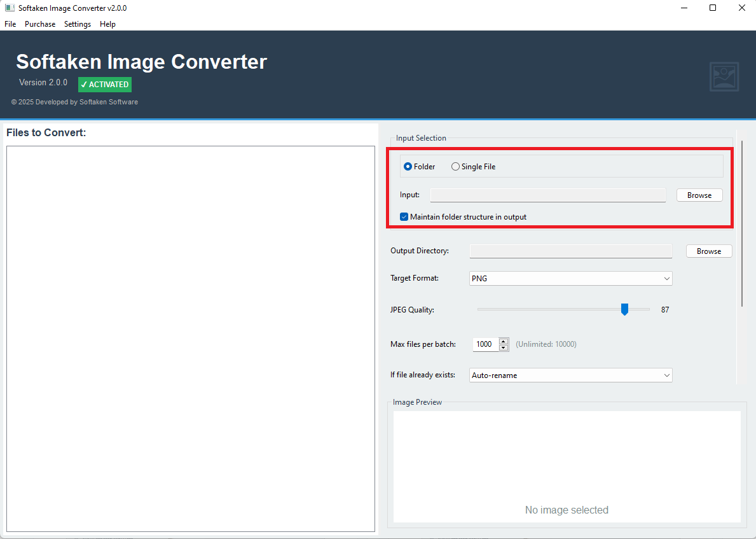Viewport: 756px width, 539px height.
Task: Increase Max files per batch with up arrow
Action: coord(504,341)
